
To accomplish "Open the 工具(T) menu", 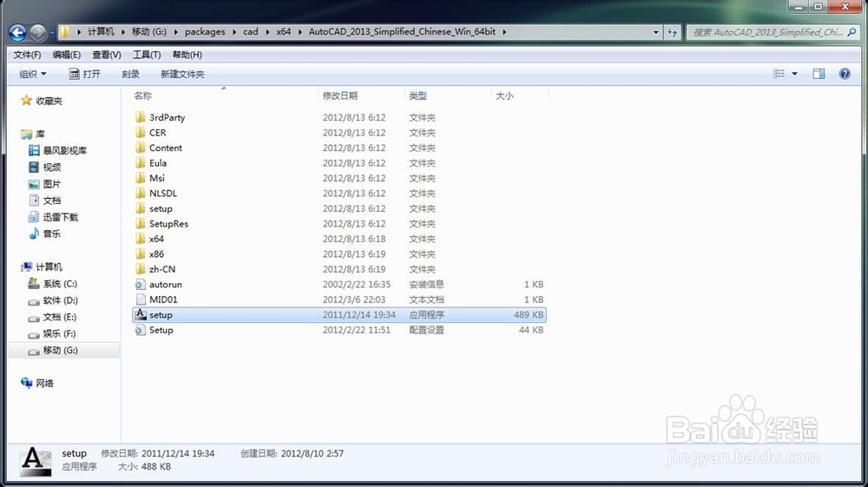I will [x=147, y=55].
